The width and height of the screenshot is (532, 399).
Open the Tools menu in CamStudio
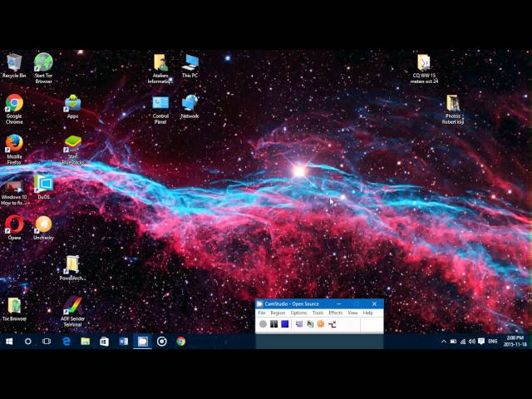pos(318,313)
